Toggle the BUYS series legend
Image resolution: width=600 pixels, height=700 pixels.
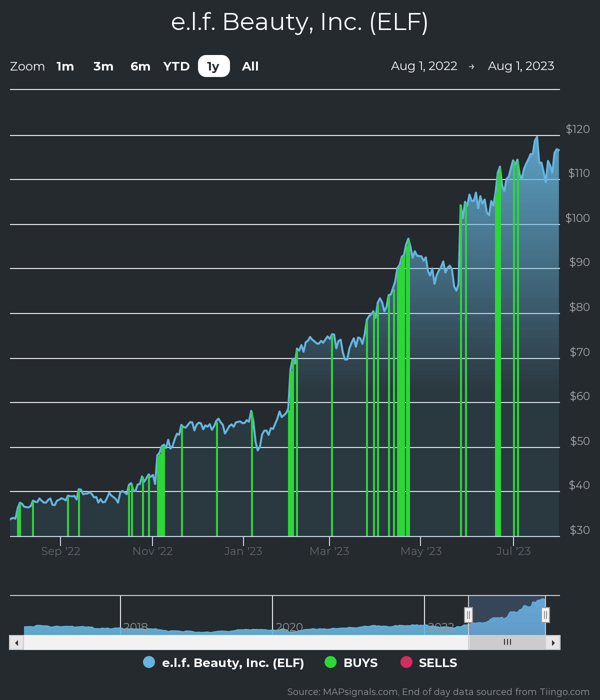[351, 663]
